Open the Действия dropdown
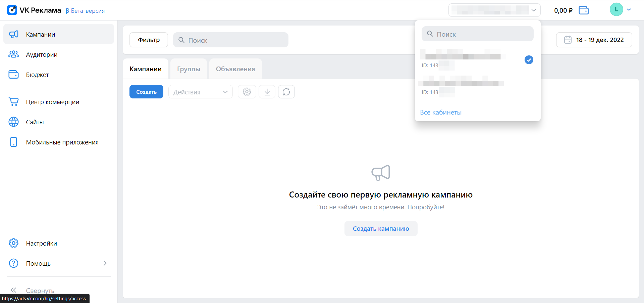 201,92
